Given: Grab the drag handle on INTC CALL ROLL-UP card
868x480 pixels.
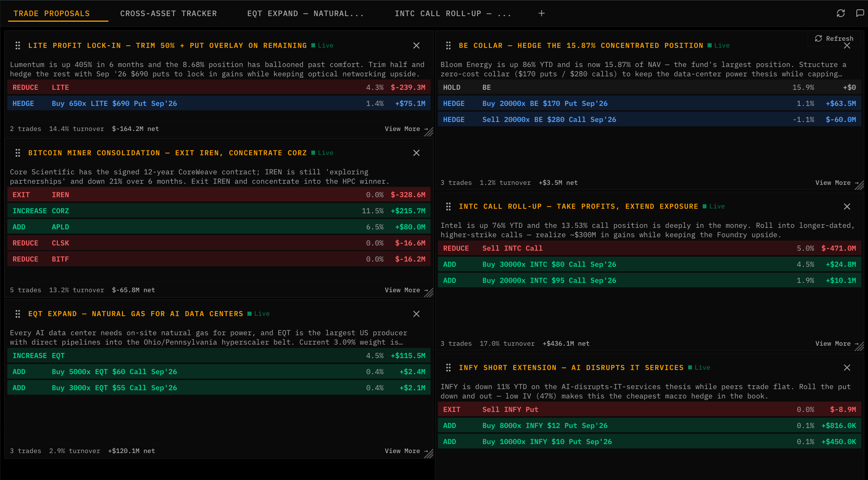Looking at the screenshot, I should [x=448, y=206].
